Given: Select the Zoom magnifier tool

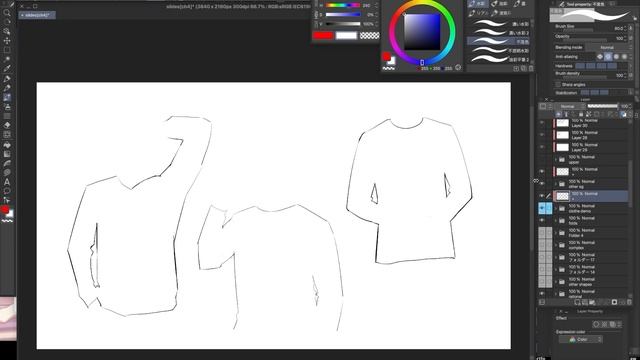Looking at the screenshot, I should tap(7, 13).
